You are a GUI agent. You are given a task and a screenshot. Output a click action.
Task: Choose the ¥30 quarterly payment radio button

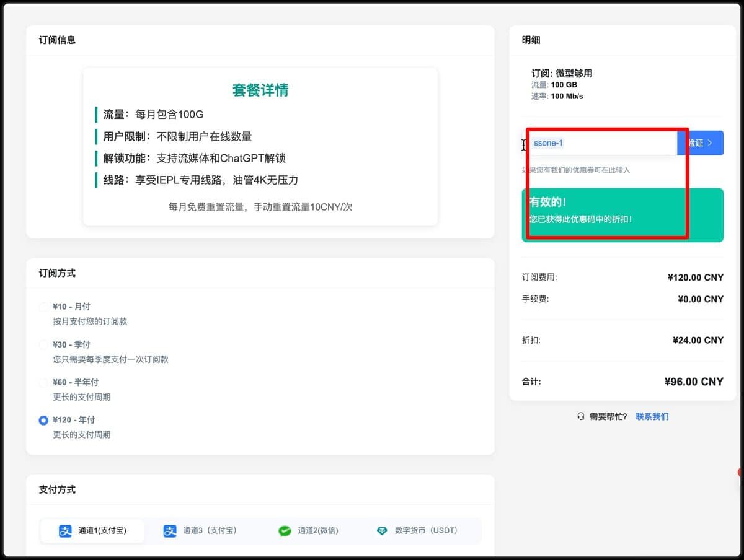click(x=43, y=344)
